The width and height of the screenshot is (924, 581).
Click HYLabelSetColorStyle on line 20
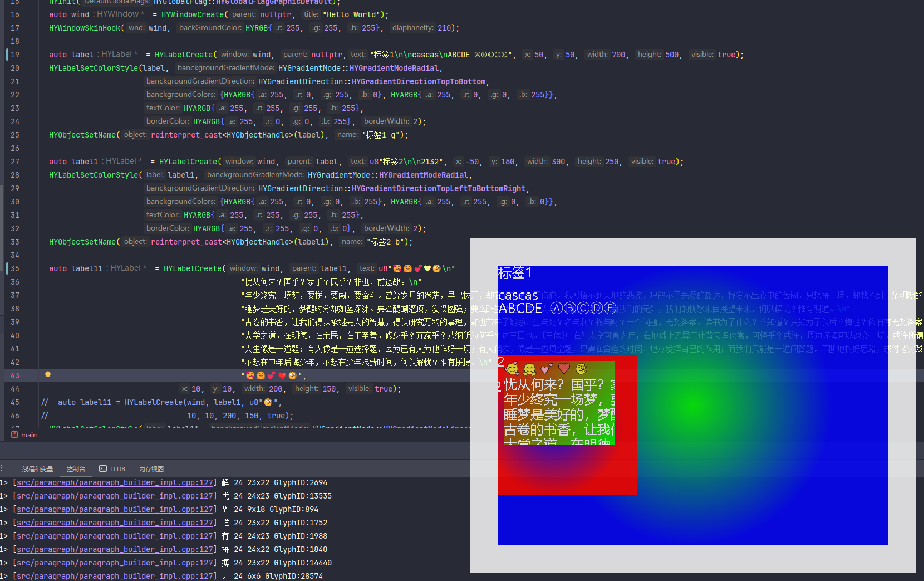tap(94, 68)
